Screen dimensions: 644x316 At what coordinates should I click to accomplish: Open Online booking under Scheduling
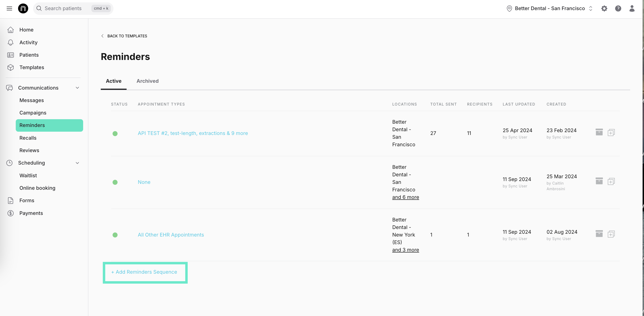(x=37, y=188)
